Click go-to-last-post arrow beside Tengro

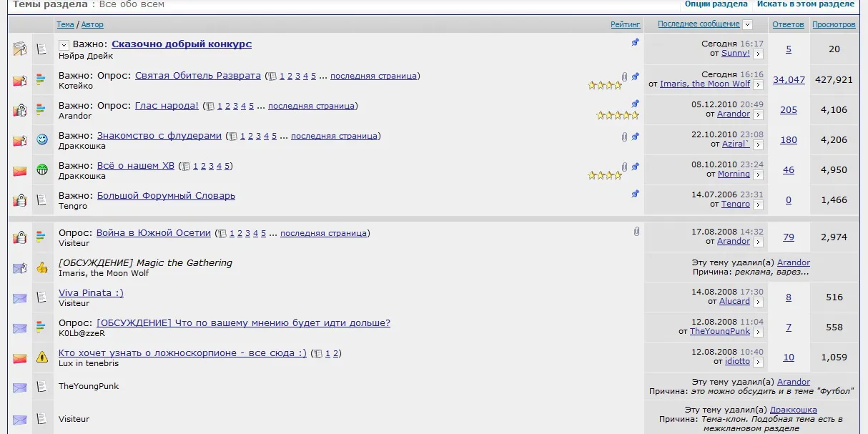tap(758, 204)
